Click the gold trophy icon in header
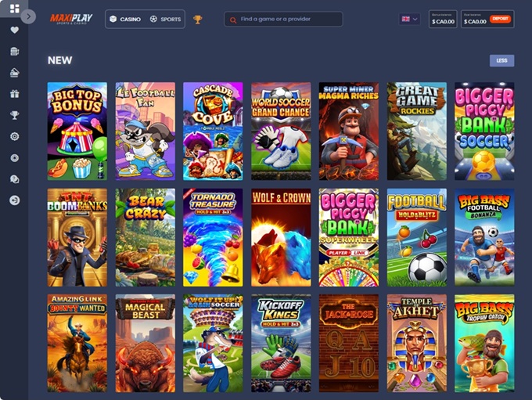Viewport: 532px width, 400px height. tap(197, 20)
